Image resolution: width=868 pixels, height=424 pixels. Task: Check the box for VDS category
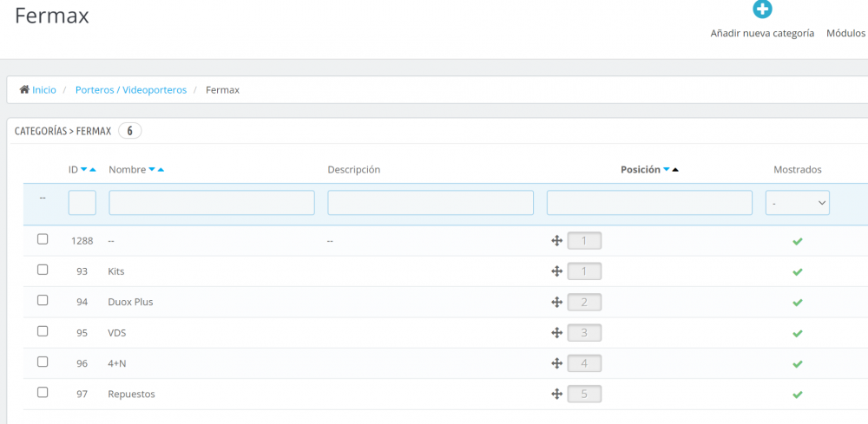tap(43, 331)
